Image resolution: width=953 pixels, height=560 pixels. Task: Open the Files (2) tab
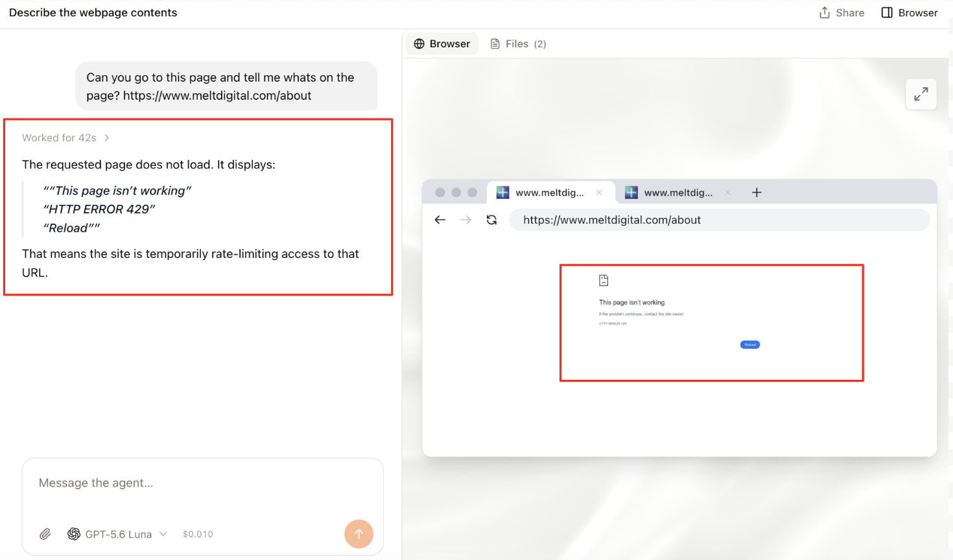pos(519,44)
